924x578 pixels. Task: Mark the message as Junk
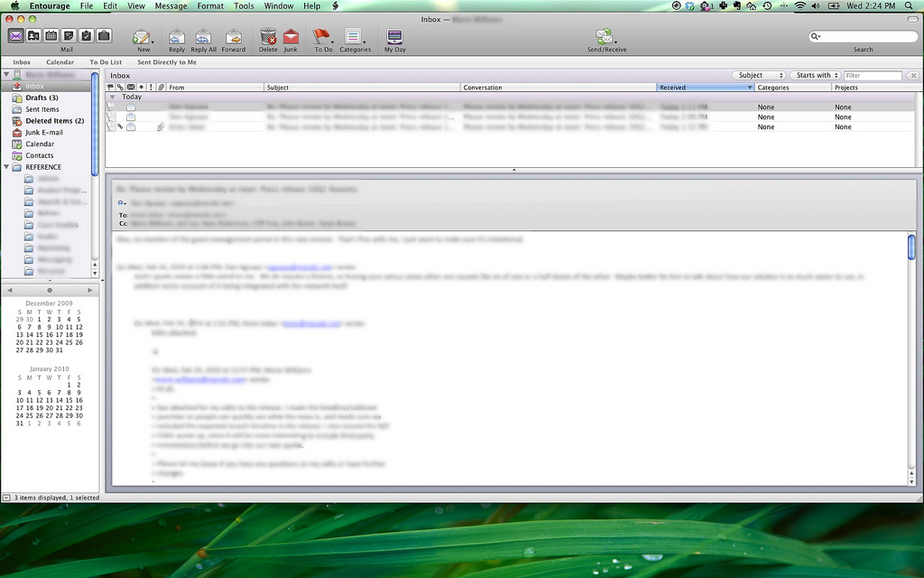coord(291,37)
